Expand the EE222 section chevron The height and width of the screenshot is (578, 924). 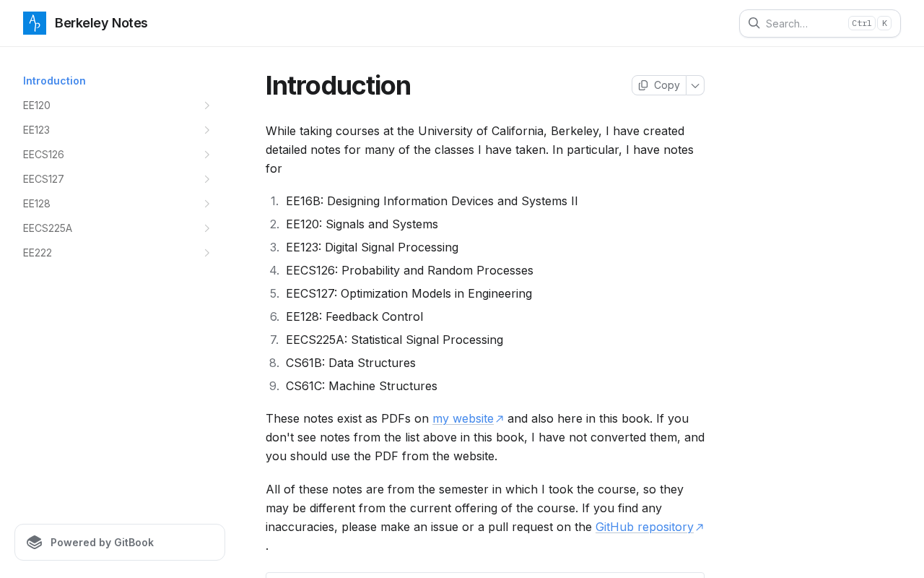click(207, 253)
